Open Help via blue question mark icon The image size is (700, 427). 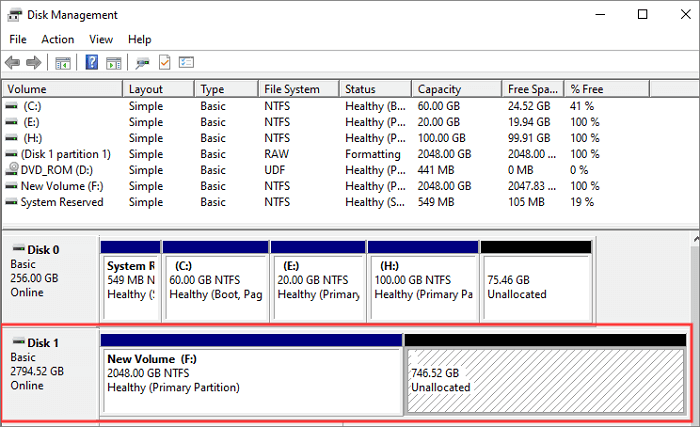coord(91,62)
